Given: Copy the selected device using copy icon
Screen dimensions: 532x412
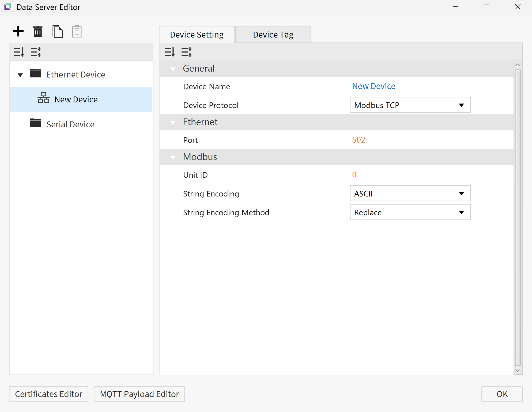Looking at the screenshot, I should (58, 31).
